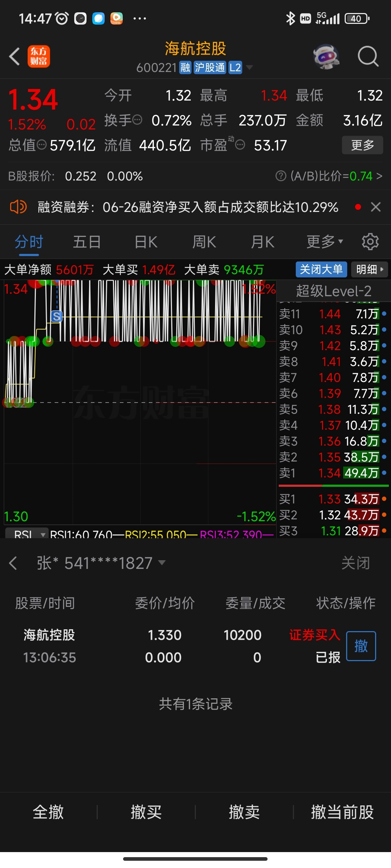The height and width of the screenshot is (868, 391).
Task: Tap the search magnifier icon
Action: click(368, 57)
